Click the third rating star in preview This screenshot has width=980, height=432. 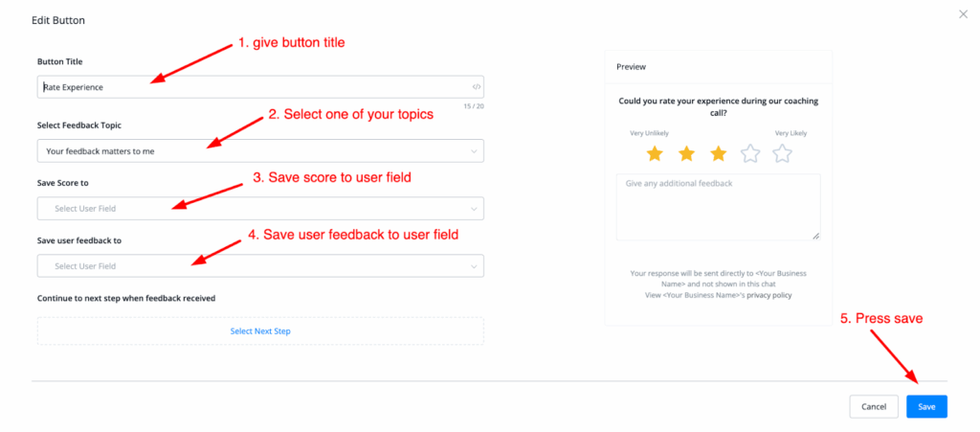(x=719, y=153)
